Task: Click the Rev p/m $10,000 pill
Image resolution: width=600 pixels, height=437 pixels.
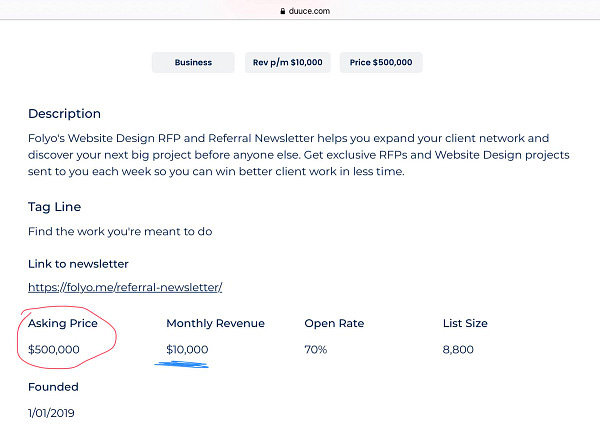Action: (x=288, y=62)
